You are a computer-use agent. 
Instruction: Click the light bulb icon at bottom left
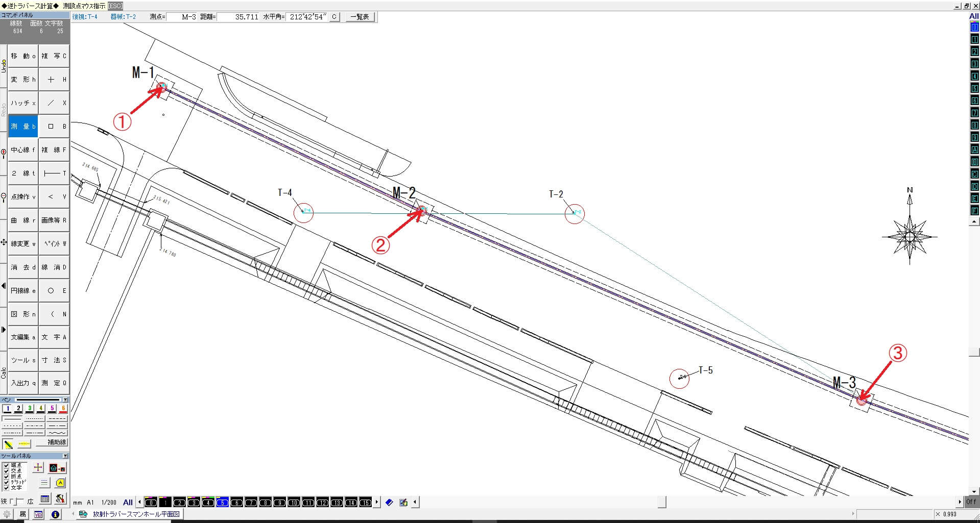[x=7, y=514]
